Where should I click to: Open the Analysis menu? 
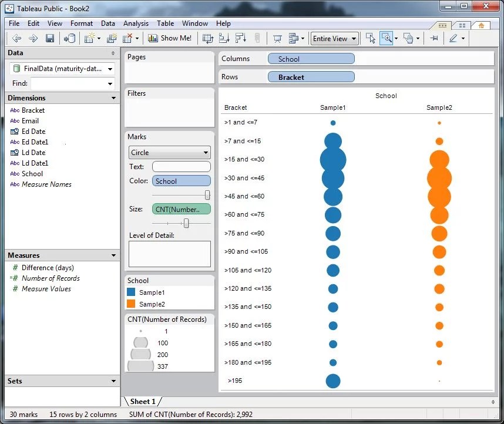point(136,23)
